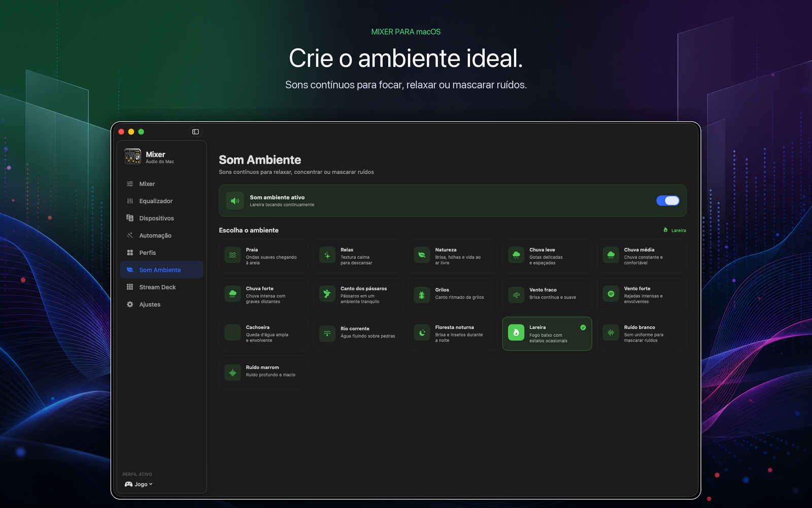Click the Ruído branco waveform icon
The height and width of the screenshot is (508, 812).
tap(611, 333)
